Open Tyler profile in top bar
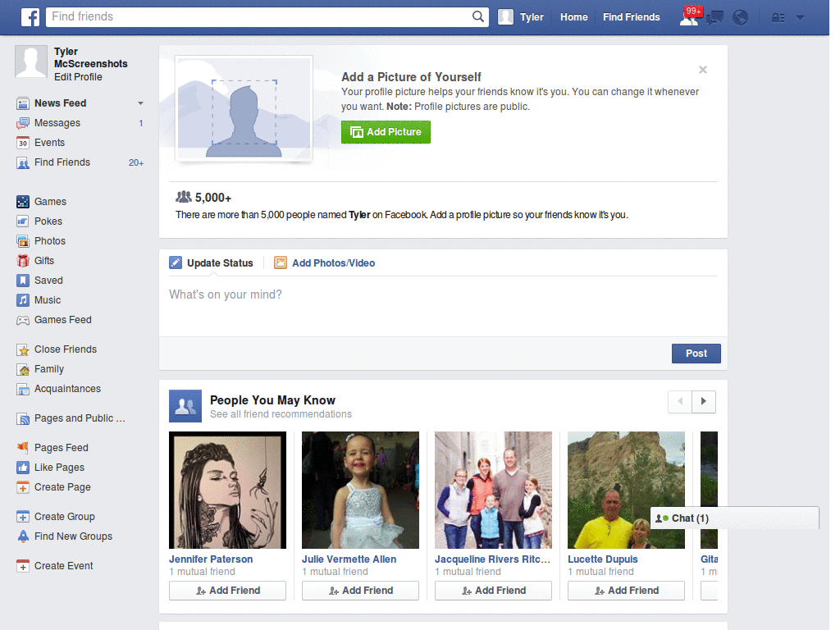 coord(521,17)
